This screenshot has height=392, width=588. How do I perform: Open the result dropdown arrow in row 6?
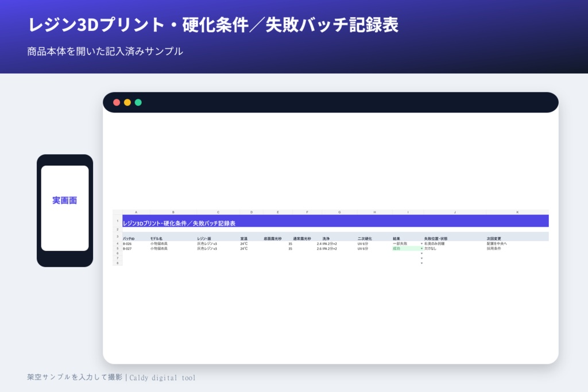(x=421, y=253)
